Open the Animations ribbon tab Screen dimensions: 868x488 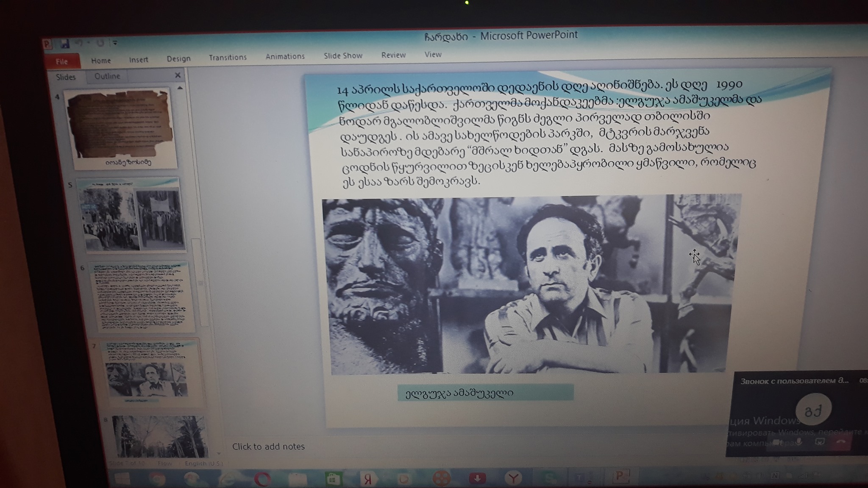click(x=285, y=56)
